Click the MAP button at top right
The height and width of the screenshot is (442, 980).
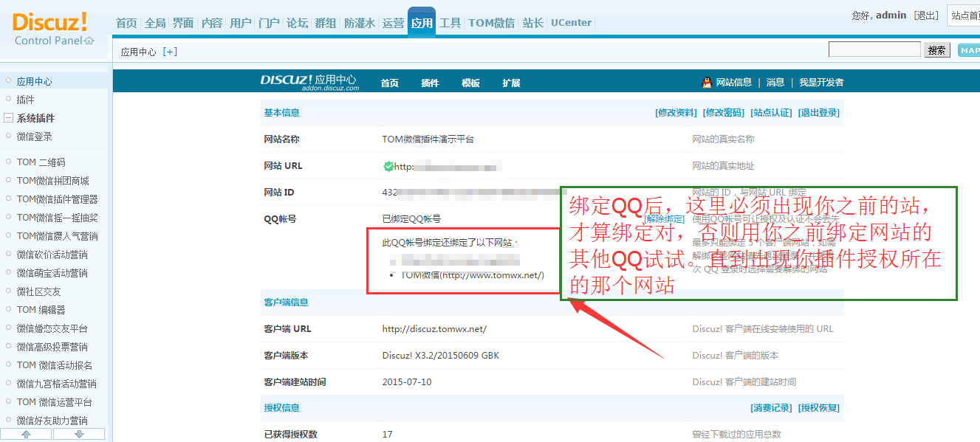click(x=968, y=50)
